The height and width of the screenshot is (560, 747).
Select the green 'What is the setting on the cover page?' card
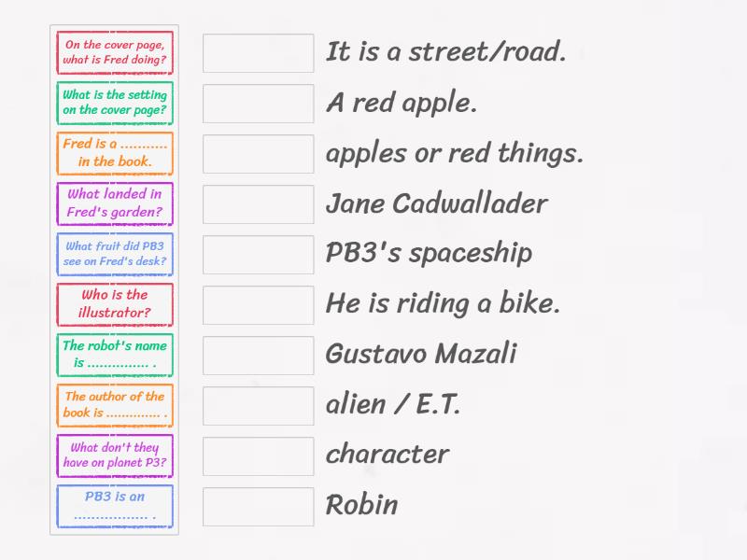point(114,103)
